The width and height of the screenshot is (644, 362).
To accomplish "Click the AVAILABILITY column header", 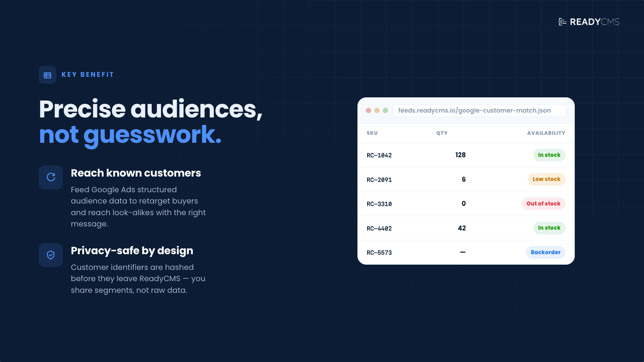I will (x=546, y=133).
